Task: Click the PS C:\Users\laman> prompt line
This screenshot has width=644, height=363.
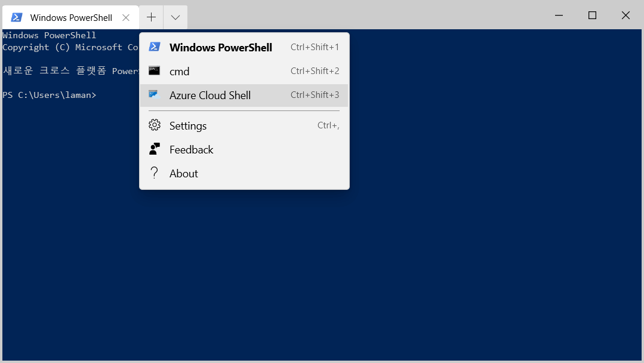Action: (x=49, y=95)
